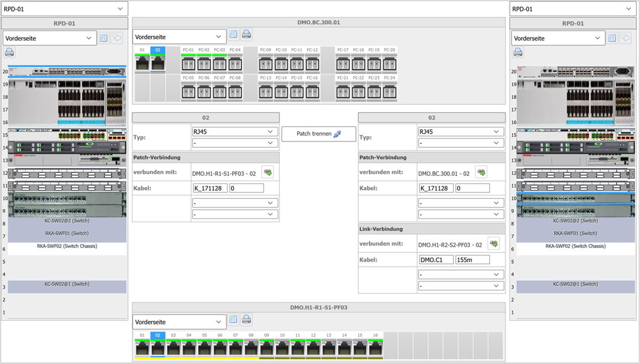
Task: Jump to link-connected port DMO.H1-R2-S2-PF03 - 02
Action: 494,244
